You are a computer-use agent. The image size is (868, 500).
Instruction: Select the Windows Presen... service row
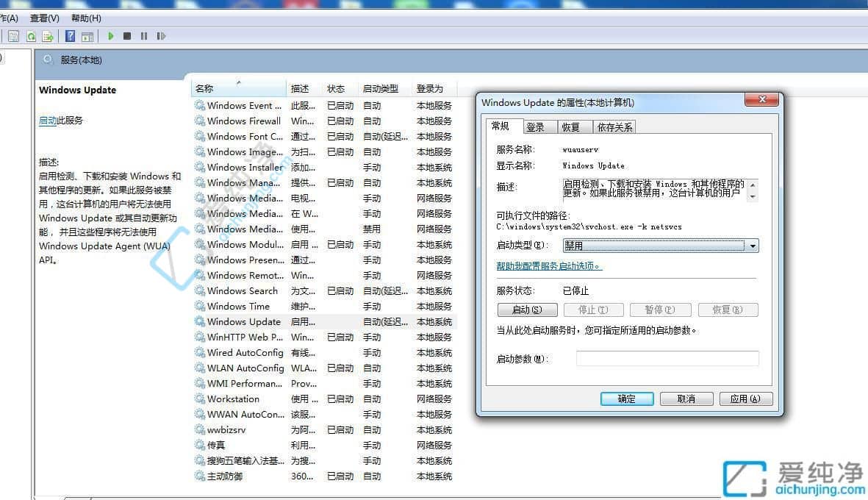pos(324,260)
